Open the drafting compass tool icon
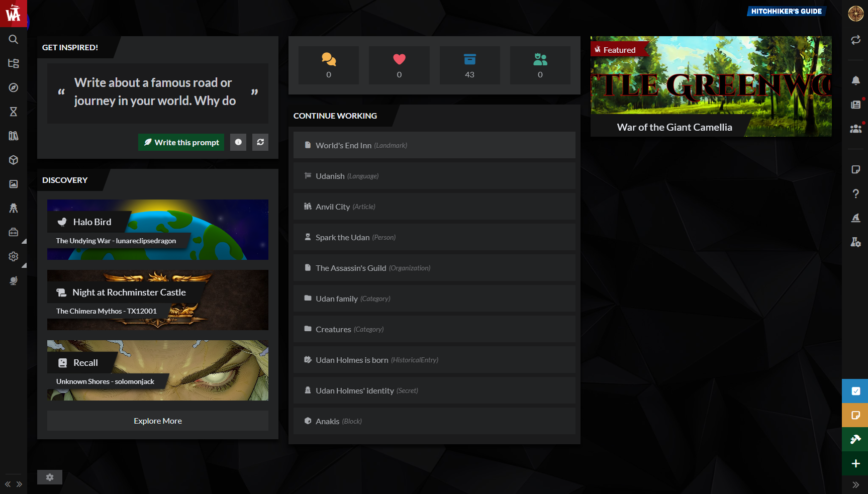Viewport: 868px width, 494px height. pyautogui.click(x=856, y=218)
